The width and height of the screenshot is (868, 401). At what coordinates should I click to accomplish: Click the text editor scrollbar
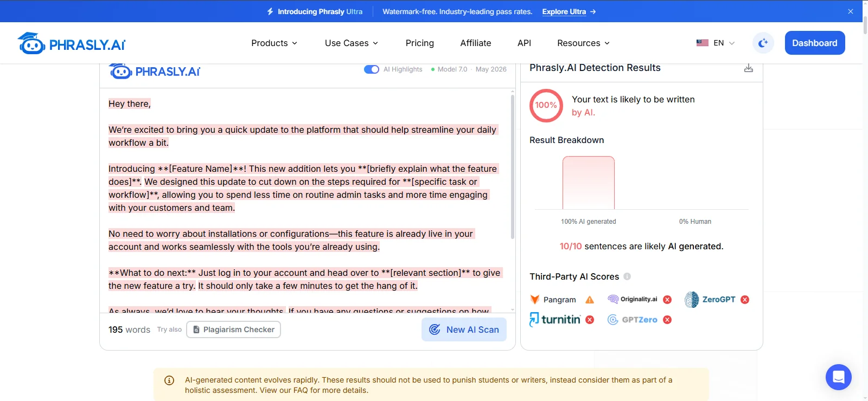513,166
